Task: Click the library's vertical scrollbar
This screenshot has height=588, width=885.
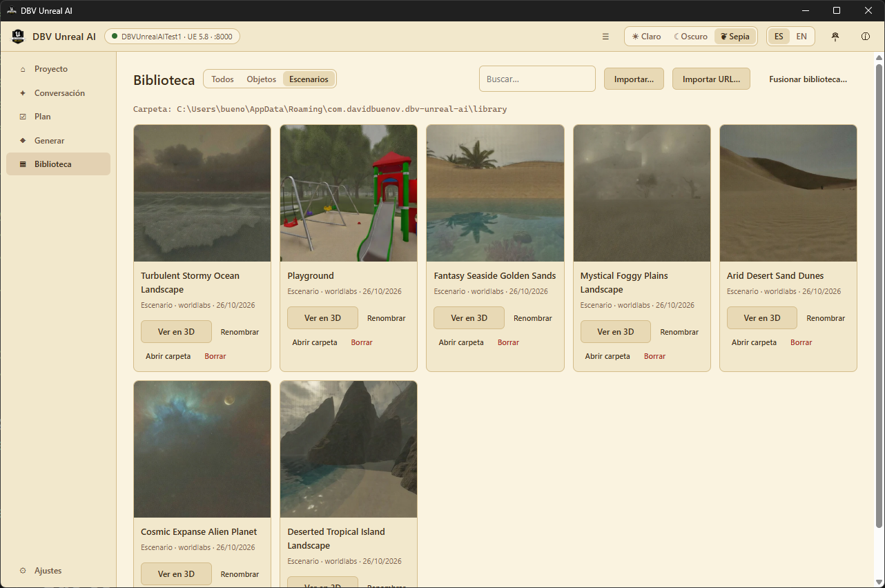Action: point(879,295)
